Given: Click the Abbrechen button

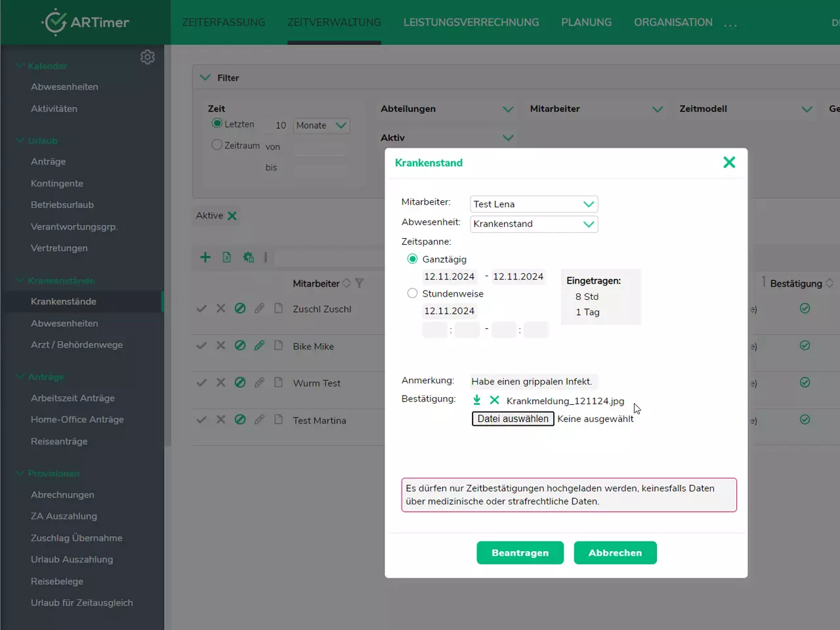Looking at the screenshot, I should point(615,553).
